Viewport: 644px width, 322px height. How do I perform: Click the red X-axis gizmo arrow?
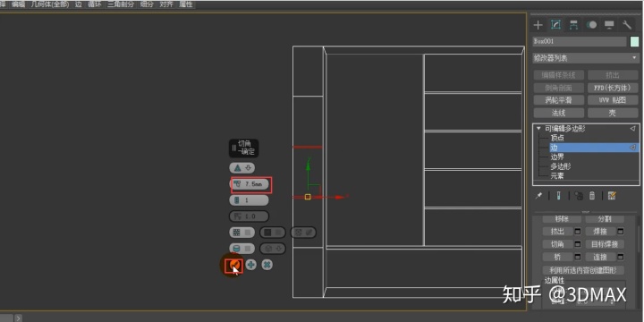(339, 197)
